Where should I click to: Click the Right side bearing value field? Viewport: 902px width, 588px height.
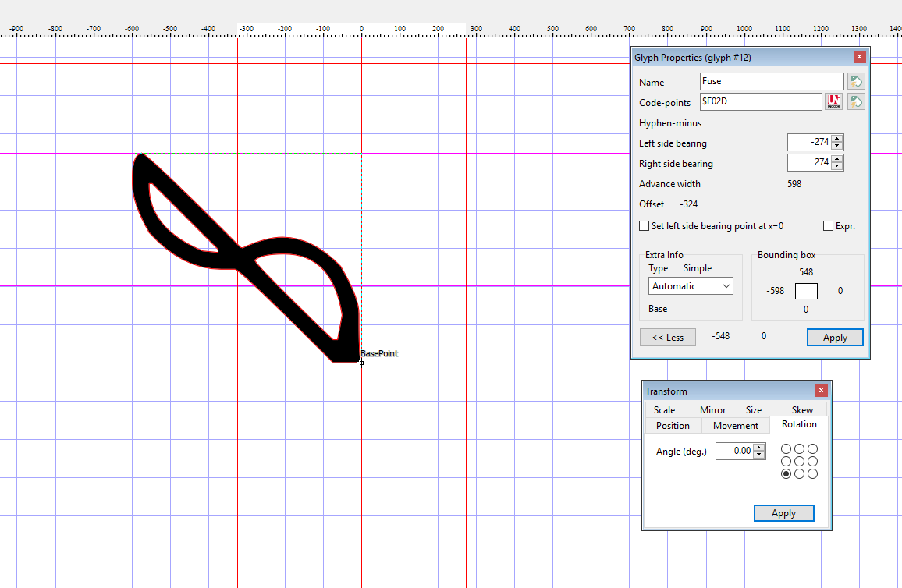pyautogui.click(x=809, y=163)
